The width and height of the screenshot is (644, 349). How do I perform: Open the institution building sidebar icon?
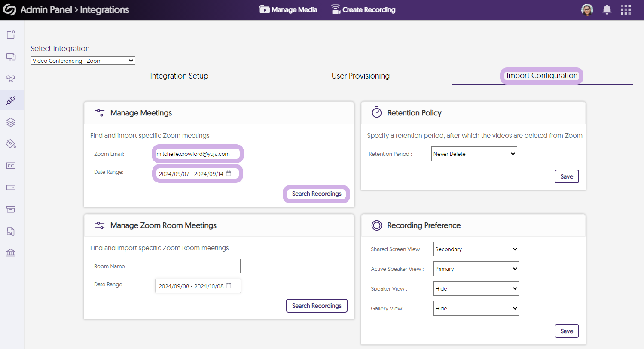click(11, 252)
